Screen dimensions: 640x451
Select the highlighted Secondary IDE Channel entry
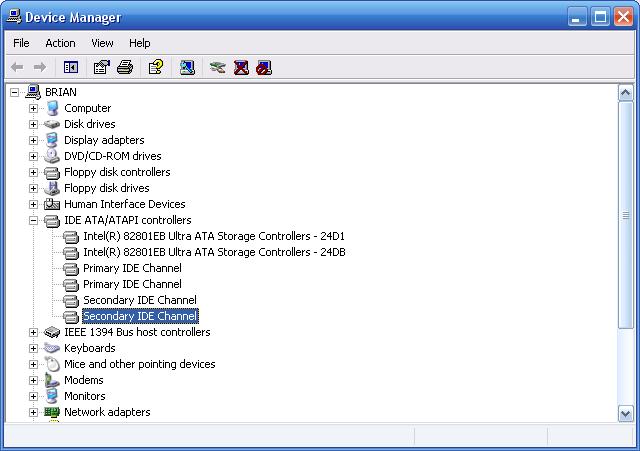tap(140, 316)
